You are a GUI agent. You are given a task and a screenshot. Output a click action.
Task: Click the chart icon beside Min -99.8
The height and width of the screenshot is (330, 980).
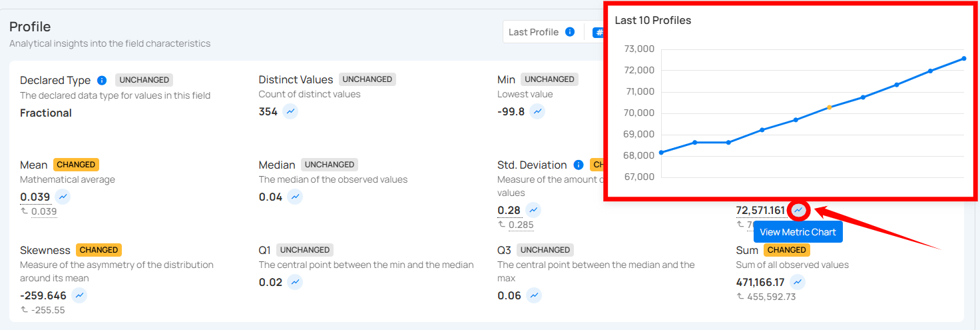[537, 112]
